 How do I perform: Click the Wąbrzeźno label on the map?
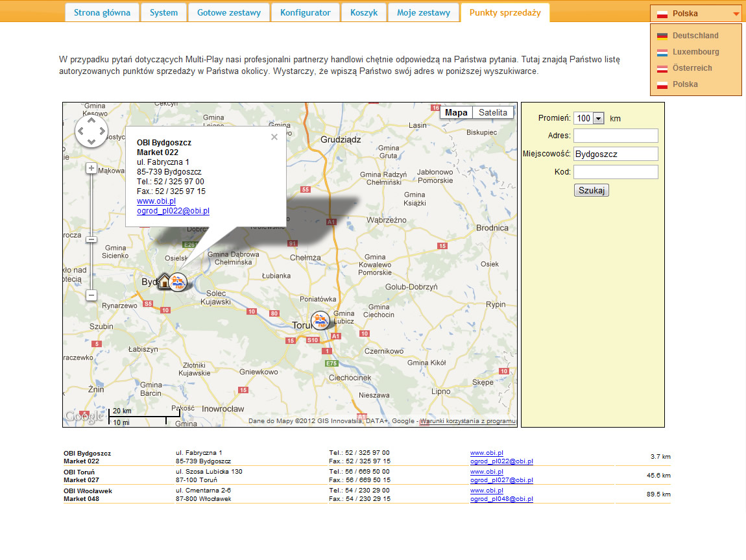pyautogui.click(x=387, y=220)
